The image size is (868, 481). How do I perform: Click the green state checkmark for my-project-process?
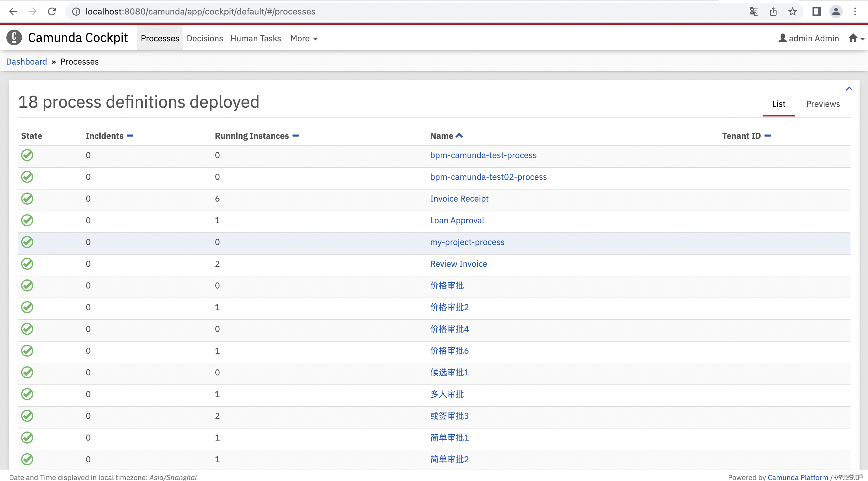27,242
